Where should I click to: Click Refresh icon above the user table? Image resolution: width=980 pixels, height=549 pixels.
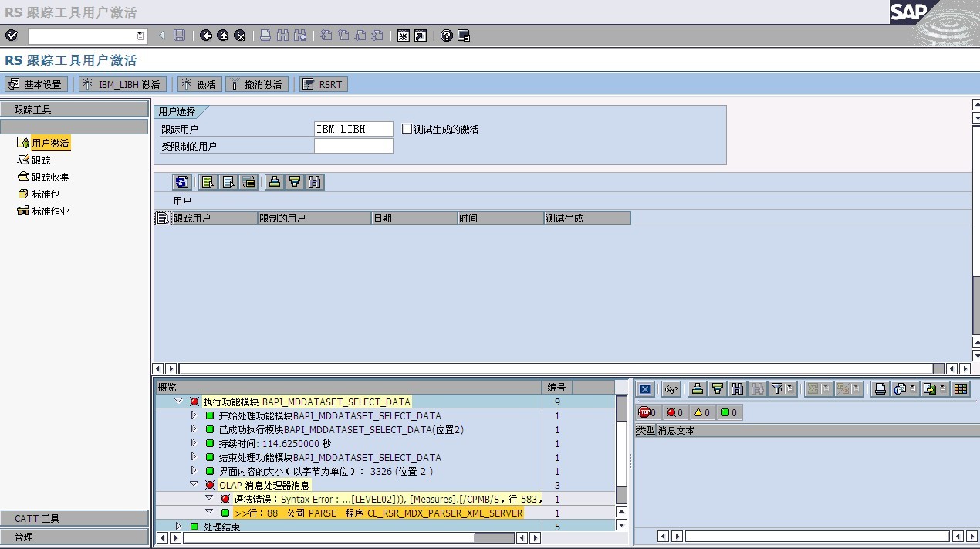coord(181,182)
